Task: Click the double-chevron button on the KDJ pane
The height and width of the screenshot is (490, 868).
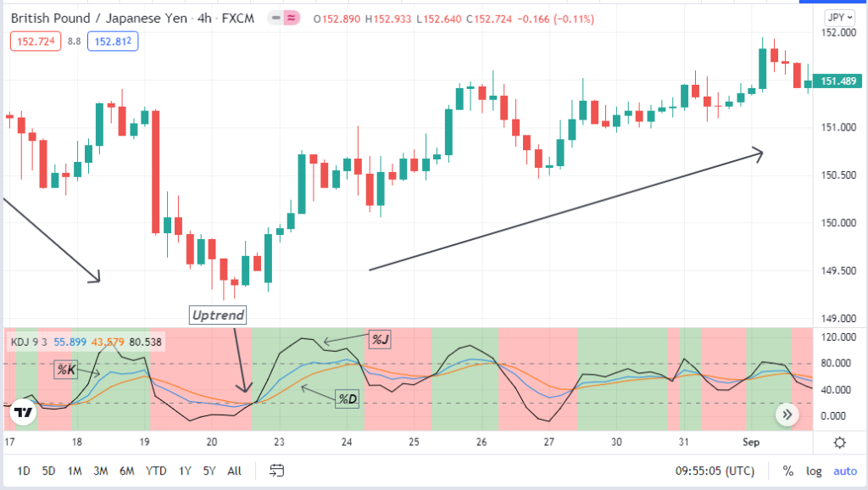Action: pyautogui.click(x=787, y=415)
